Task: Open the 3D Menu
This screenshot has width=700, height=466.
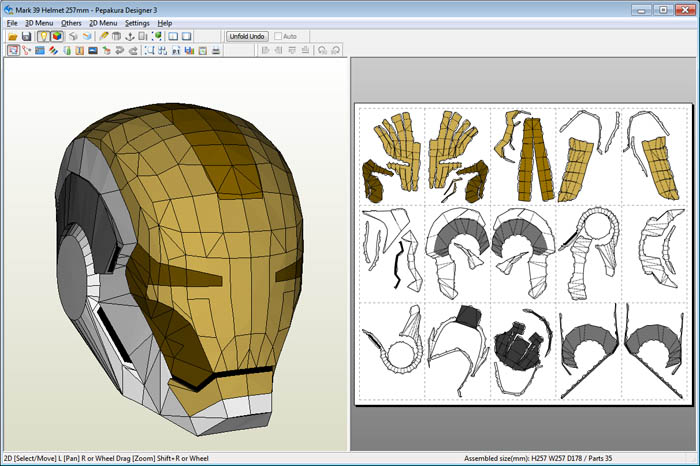Action: 39,23
